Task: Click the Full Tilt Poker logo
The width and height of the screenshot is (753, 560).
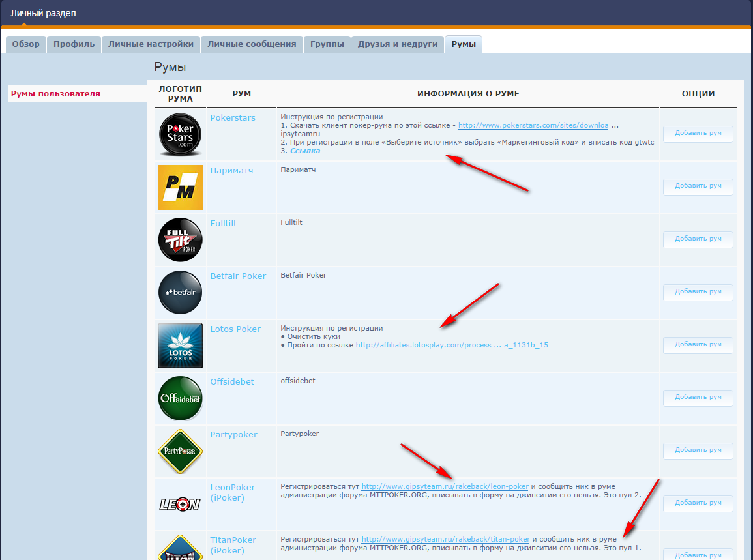Action: [x=180, y=240]
